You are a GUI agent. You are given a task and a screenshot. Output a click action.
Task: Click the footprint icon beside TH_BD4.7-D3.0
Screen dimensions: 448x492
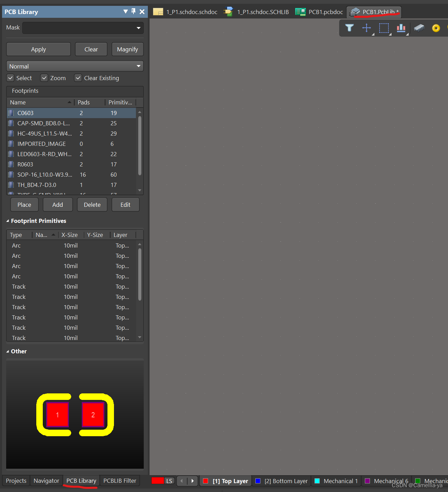[x=11, y=185]
